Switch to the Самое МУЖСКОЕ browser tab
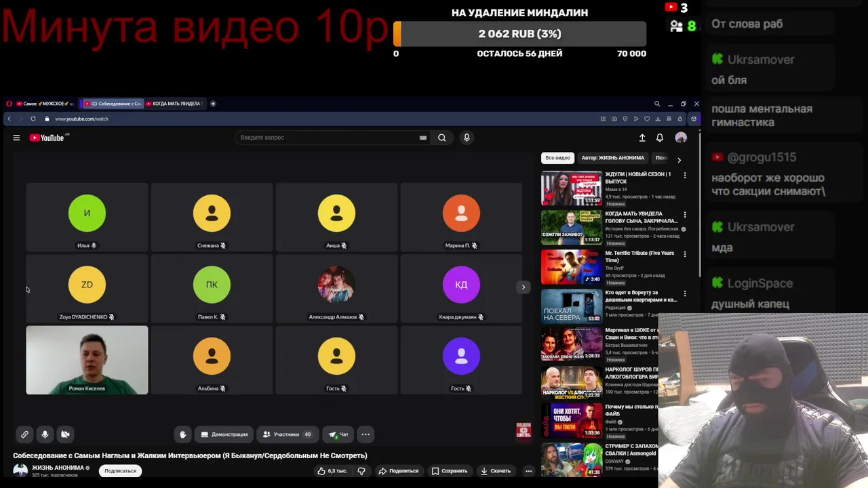868x488 pixels. click(44, 104)
